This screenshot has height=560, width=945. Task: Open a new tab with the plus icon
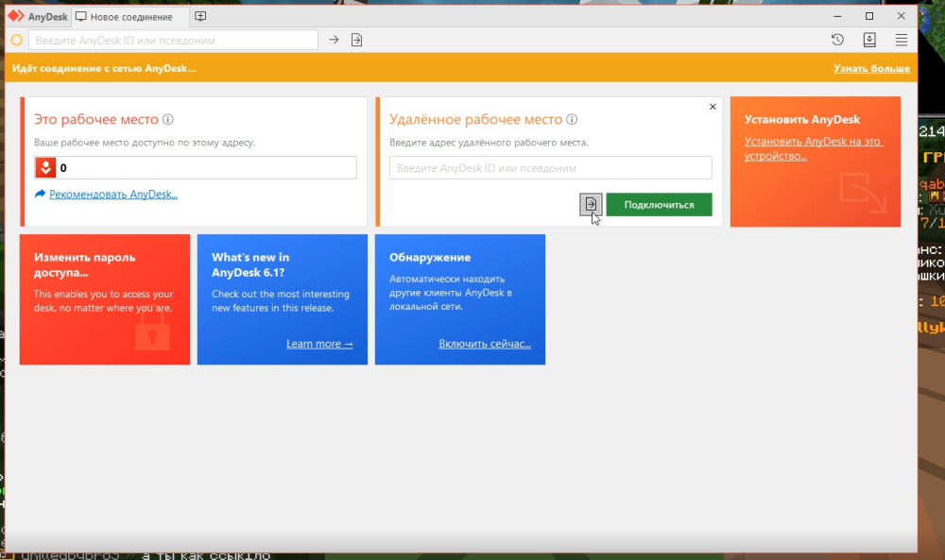[200, 16]
